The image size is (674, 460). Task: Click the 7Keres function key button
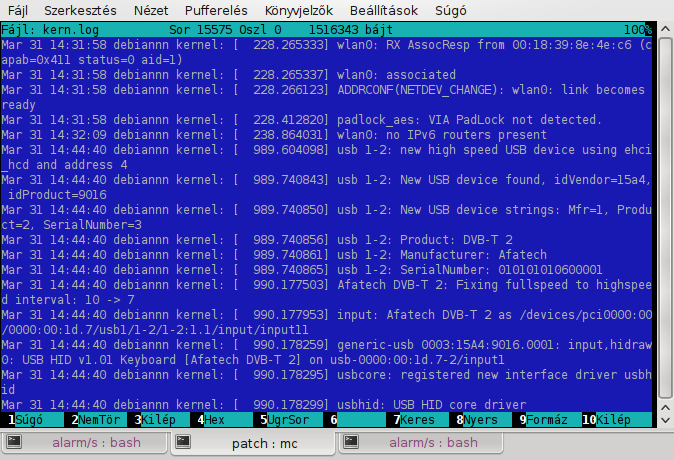(x=417, y=420)
